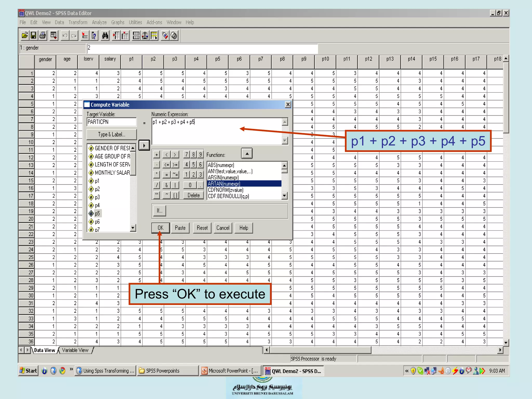The height and width of the screenshot is (399, 532).
Task: Click the Functions up-arrow paste button
Action: click(x=247, y=153)
